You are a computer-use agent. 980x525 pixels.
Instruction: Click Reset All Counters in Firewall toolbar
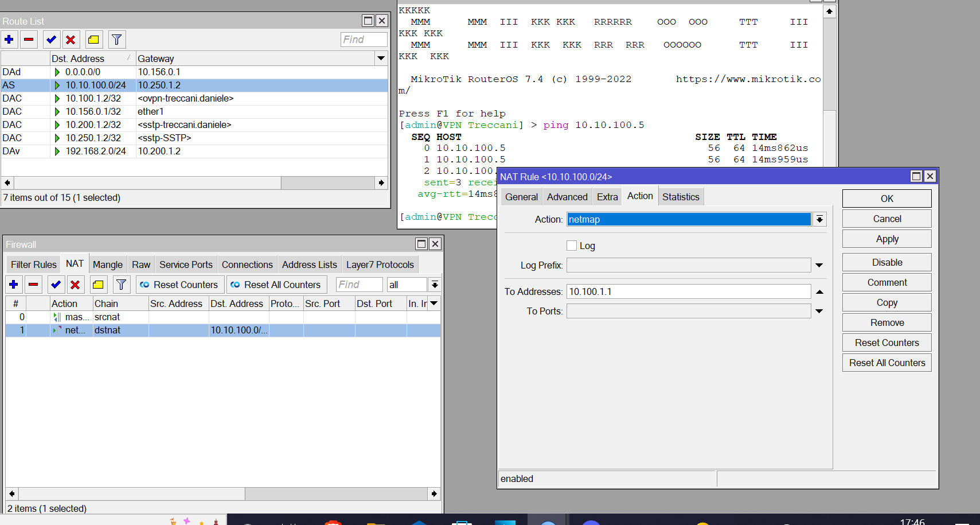click(276, 285)
